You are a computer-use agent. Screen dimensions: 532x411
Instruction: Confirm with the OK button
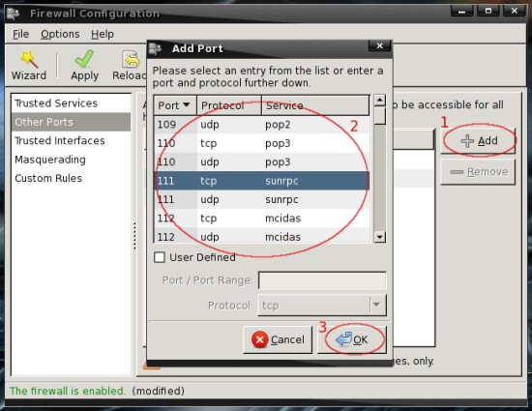tap(352, 339)
